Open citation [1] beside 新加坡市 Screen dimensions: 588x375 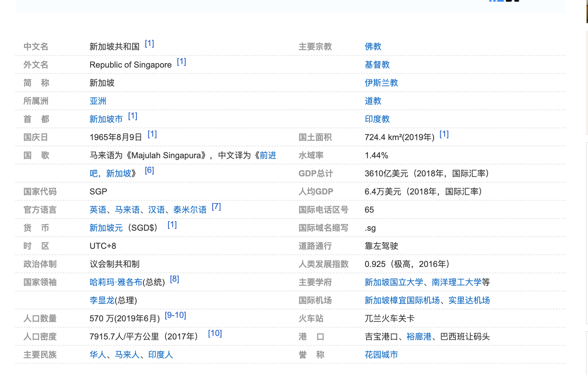coord(133,116)
